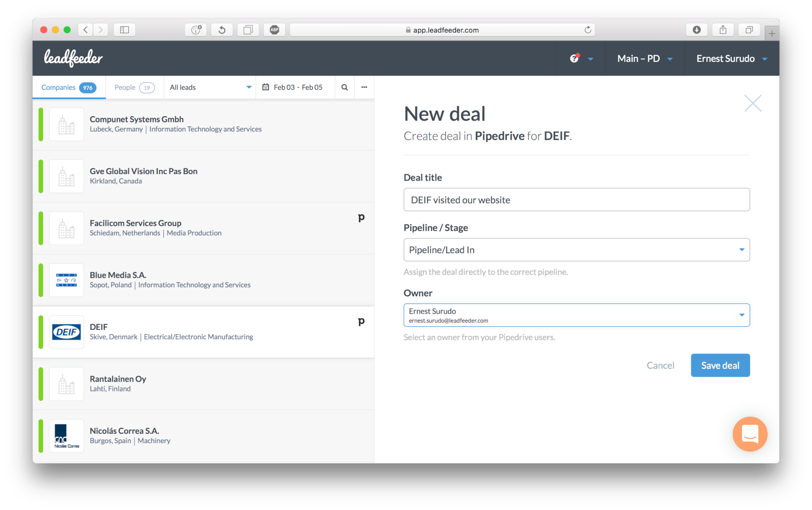
Task: Click the Compunet Systems building placeholder icon
Action: coord(66,124)
